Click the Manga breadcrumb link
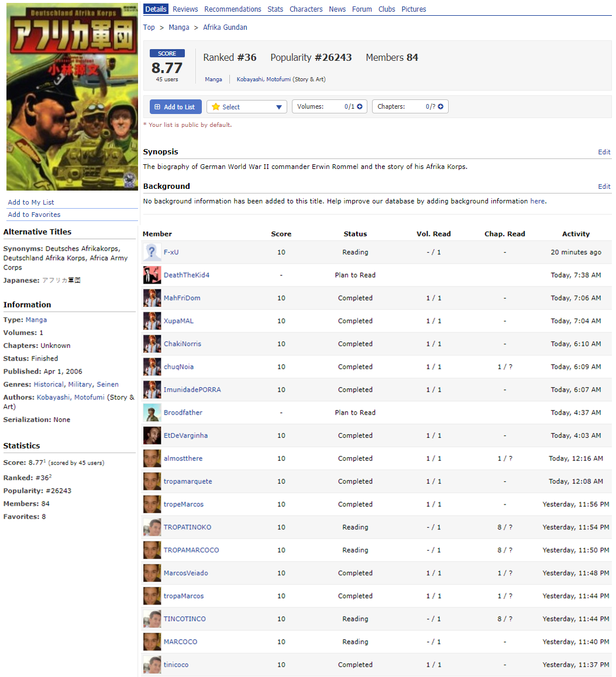 [x=179, y=27]
